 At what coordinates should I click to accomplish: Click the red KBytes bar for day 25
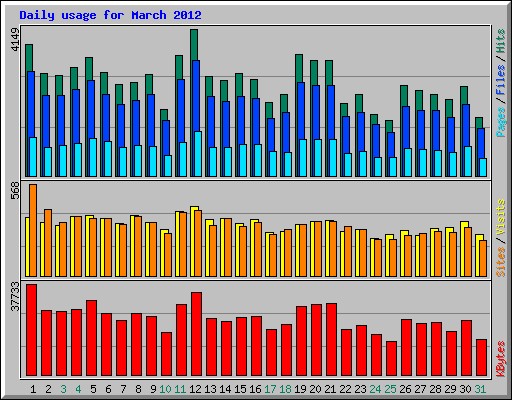[x=391, y=358]
